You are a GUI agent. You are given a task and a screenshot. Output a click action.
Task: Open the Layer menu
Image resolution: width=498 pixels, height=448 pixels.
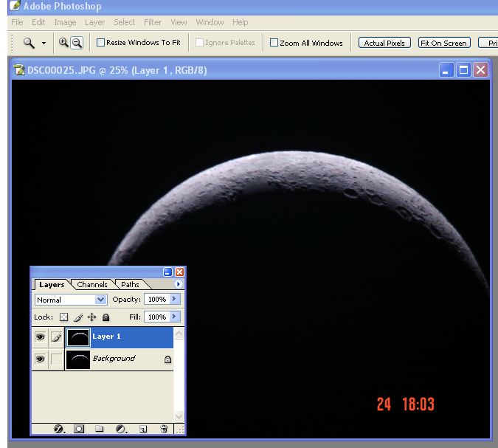coord(94,22)
